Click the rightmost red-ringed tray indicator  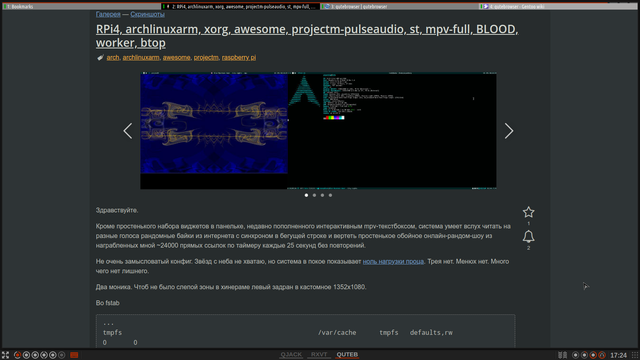pyautogui.click(x=602, y=355)
